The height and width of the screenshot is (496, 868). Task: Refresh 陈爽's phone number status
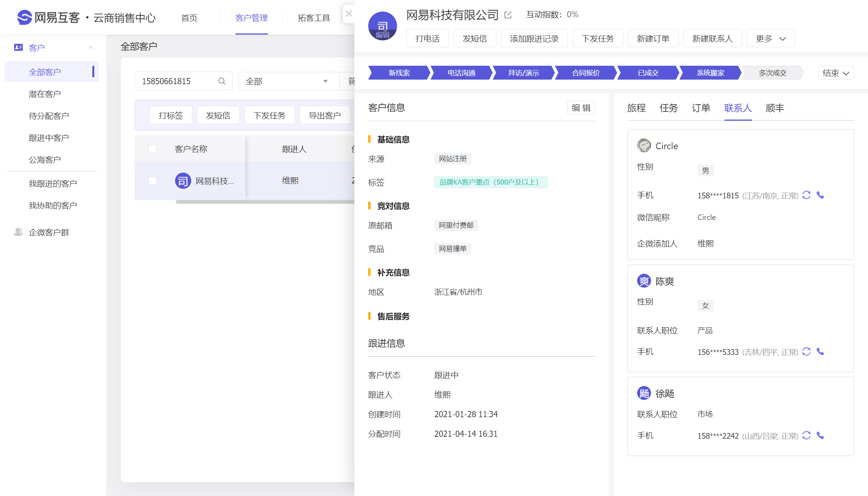[x=806, y=352]
